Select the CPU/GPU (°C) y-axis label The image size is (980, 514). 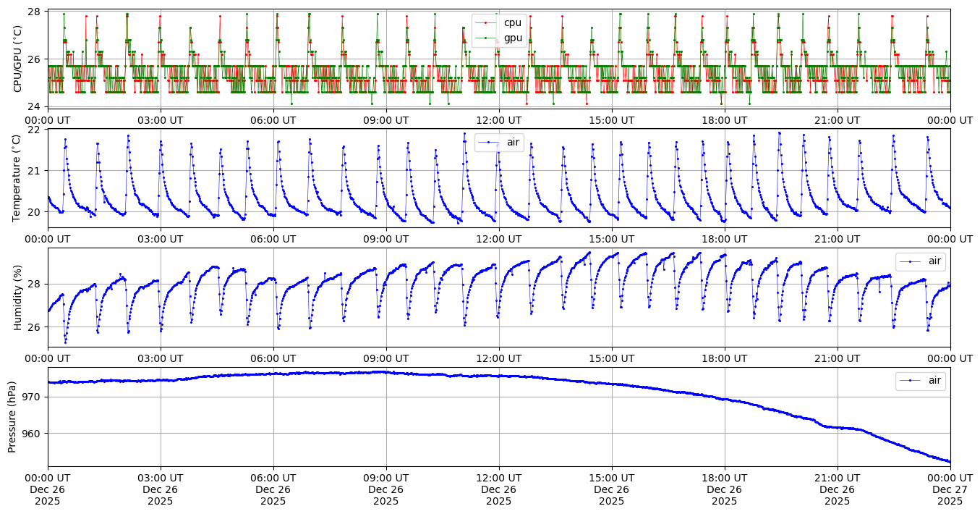click(x=18, y=59)
